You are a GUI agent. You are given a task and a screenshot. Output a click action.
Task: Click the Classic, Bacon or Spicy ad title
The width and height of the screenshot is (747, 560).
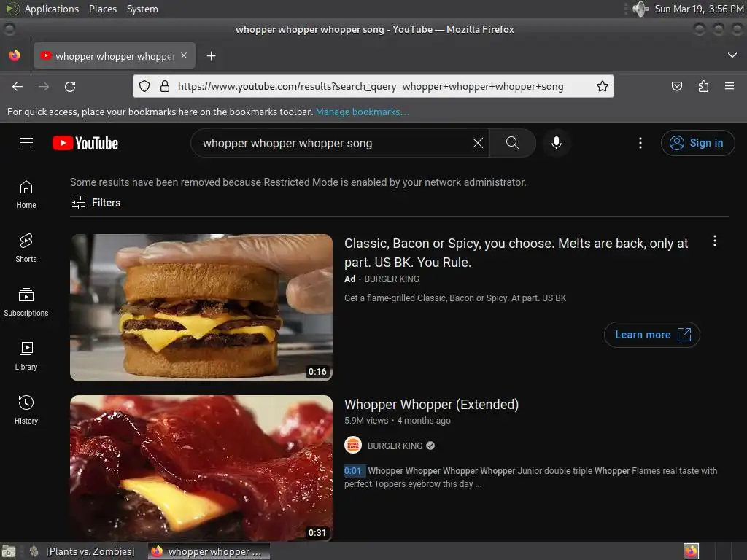pyautogui.click(x=516, y=253)
